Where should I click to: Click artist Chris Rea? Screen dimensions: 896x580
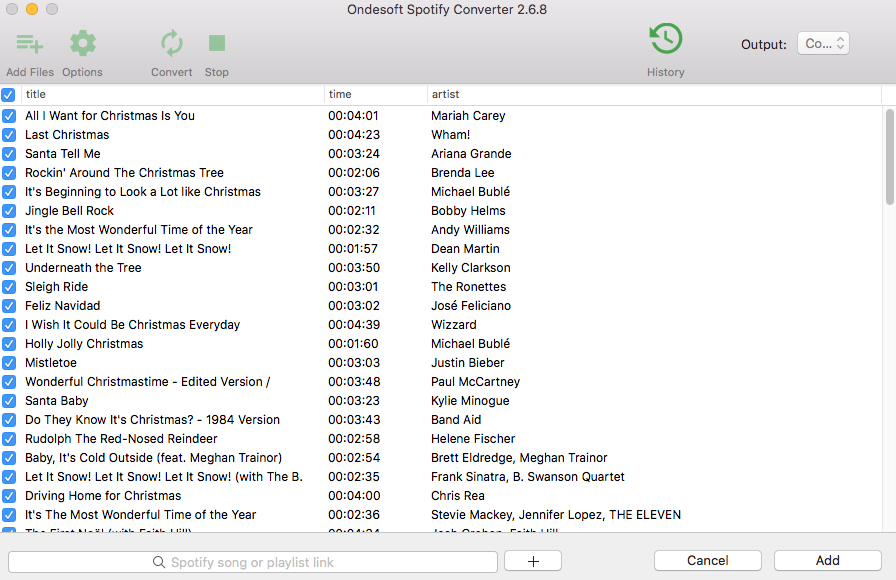pyautogui.click(x=458, y=495)
